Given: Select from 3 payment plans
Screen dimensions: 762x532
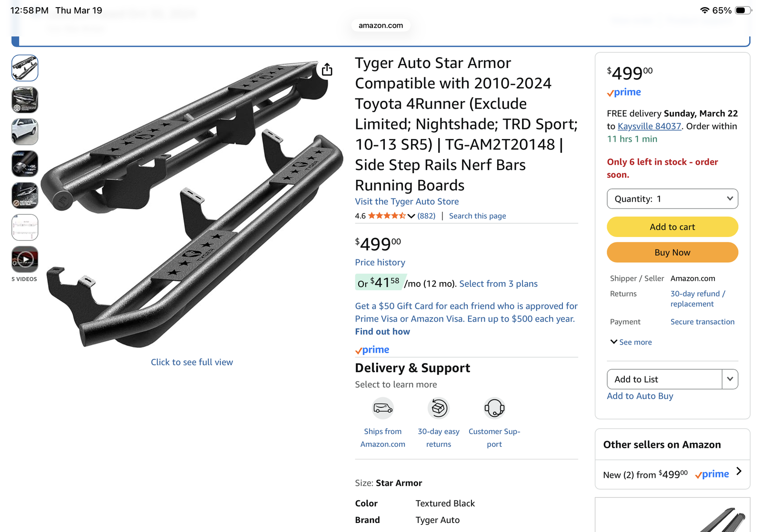Looking at the screenshot, I should pos(498,284).
